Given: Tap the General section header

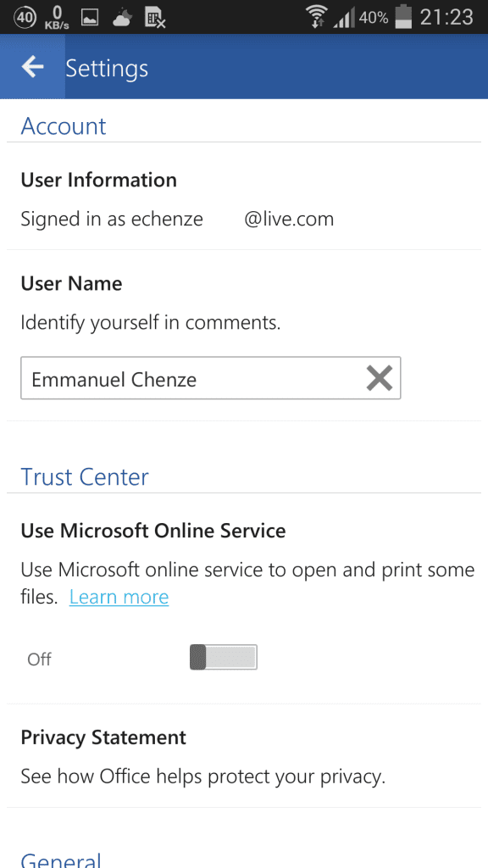Looking at the screenshot, I should [x=61, y=860].
